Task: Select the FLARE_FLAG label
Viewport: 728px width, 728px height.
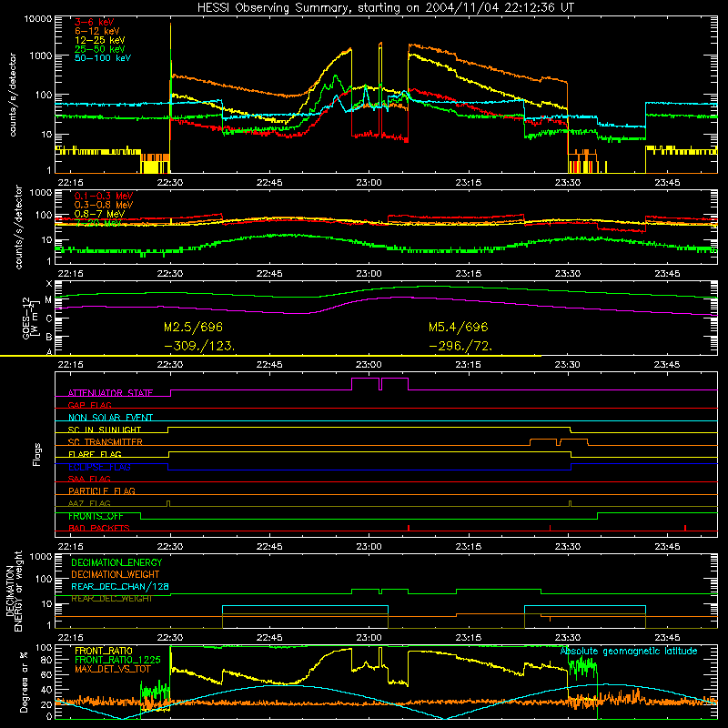Action: click(95, 454)
